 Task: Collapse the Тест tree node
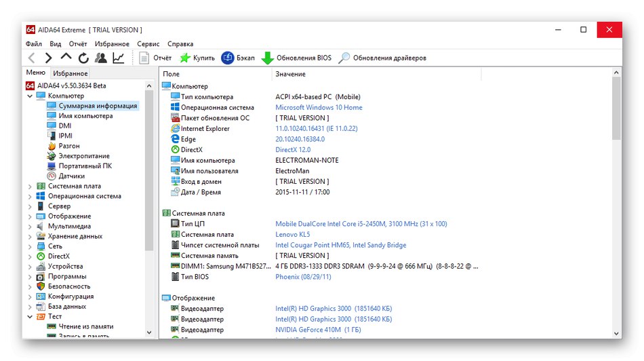30,317
